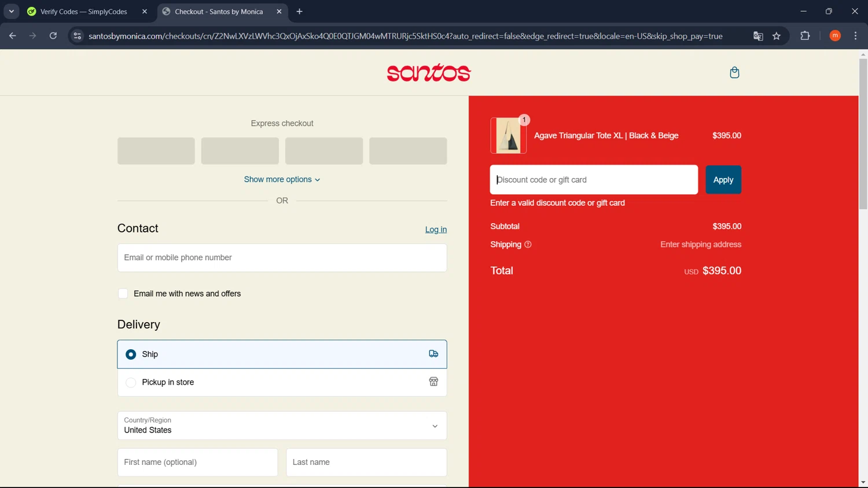Click the browser address bar URL
Viewport: 868px width, 488px height.
pos(405,36)
